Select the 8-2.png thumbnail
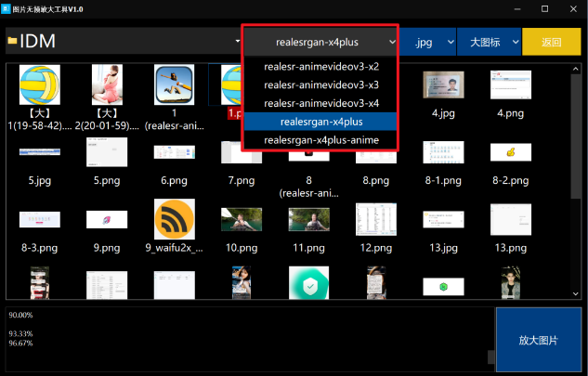 click(511, 152)
